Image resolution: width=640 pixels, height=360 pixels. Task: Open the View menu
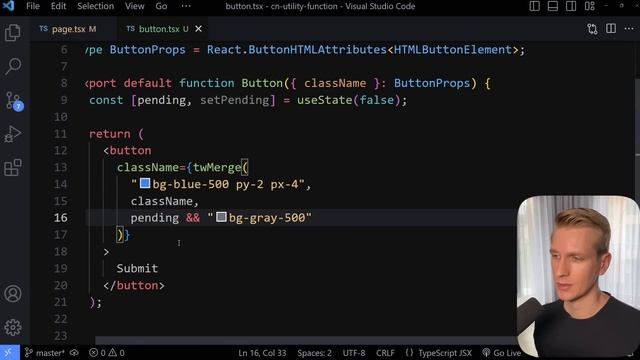[134, 6]
